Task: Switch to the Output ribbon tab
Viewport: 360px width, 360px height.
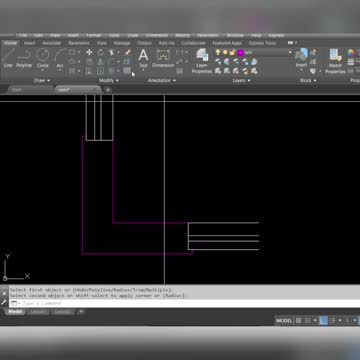Action: [x=144, y=43]
